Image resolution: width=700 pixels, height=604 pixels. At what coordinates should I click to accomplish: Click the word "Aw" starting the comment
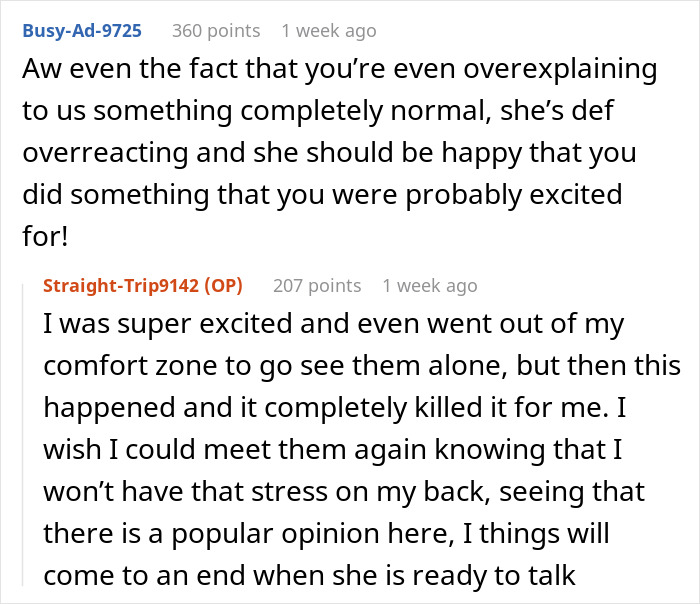(x=38, y=71)
